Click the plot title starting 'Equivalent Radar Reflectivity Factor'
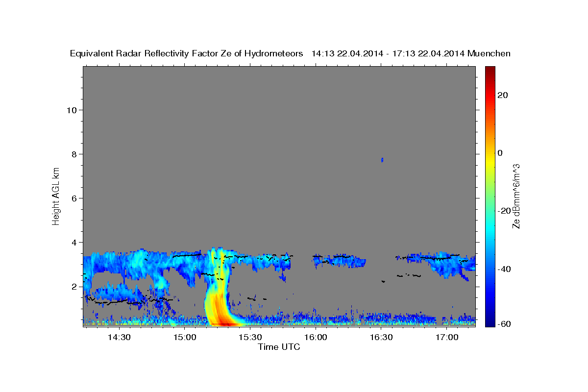 [x=290, y=53]
